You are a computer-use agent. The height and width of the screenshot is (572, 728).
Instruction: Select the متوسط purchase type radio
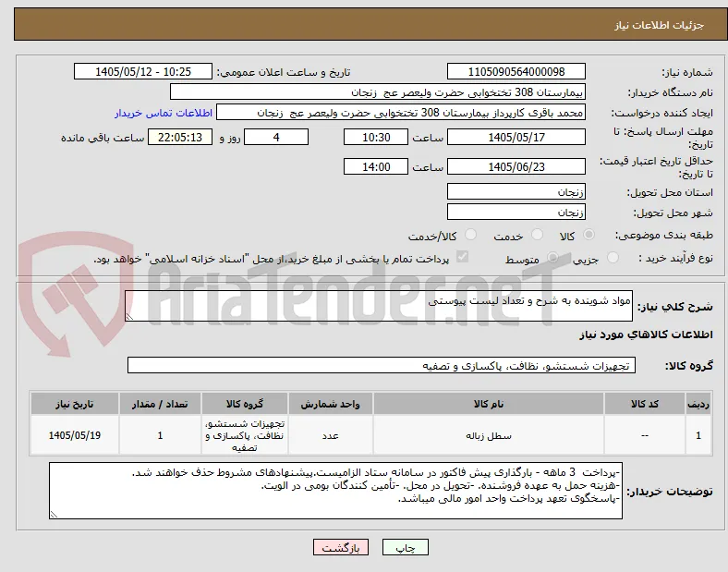[x=552, y=258]
